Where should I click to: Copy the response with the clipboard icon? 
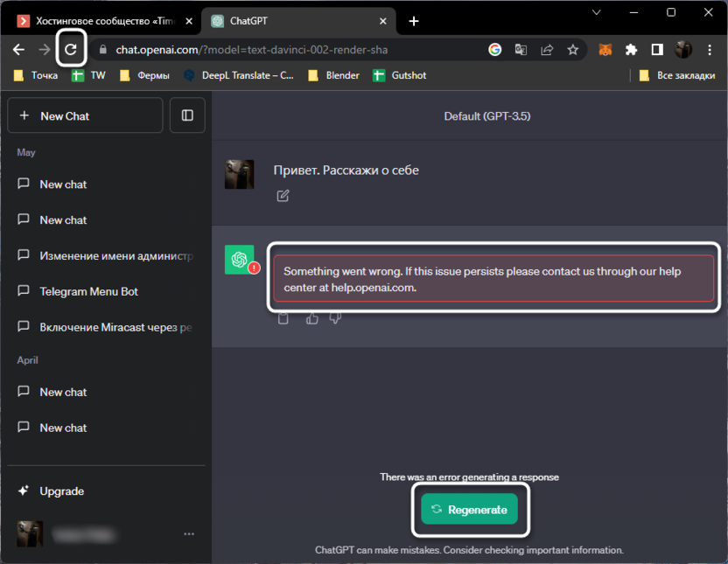[x=283, y=318]
